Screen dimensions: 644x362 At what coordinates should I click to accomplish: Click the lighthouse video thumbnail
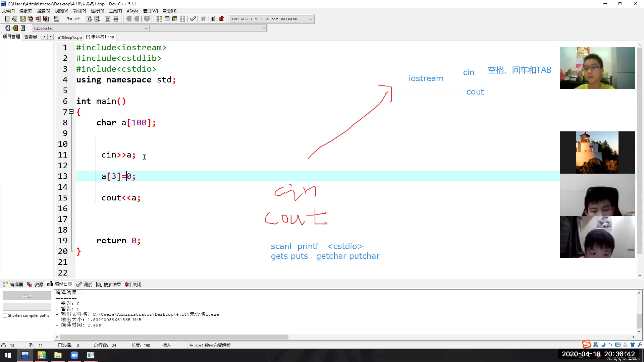coord(597,152)
